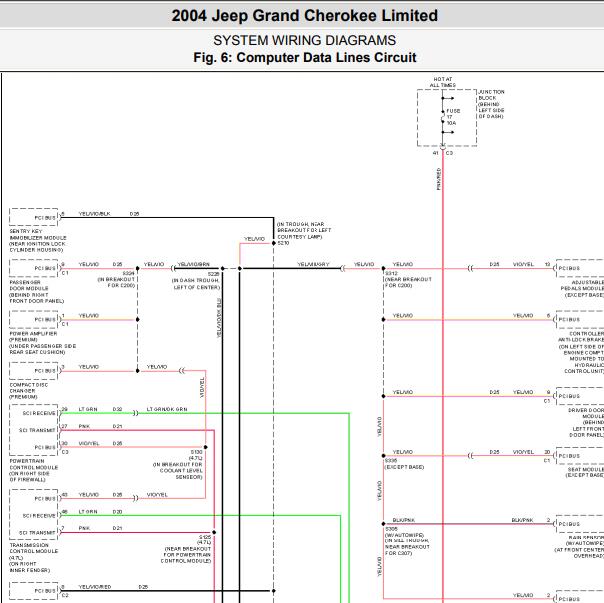Click 'Fig. 6: Computer Data Lines Circuit' caption
Viewport: 604px width, 603px height.
tap(304, 57)
